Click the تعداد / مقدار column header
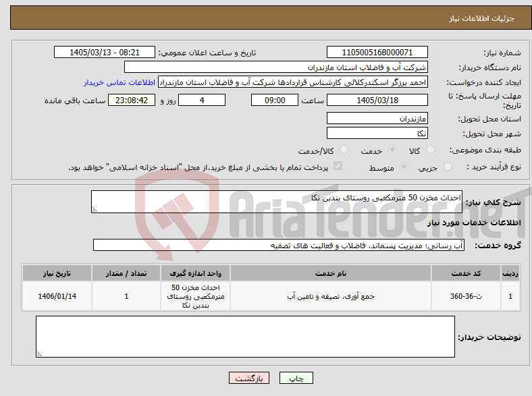Image resolution: width=532 pixels, height=396 pixels. 126,273
